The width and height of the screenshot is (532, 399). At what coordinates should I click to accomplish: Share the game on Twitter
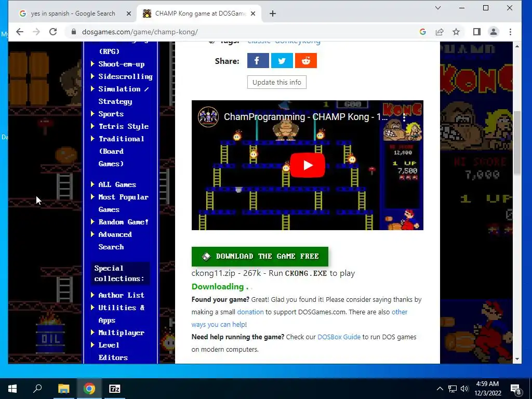pyautogui.click(x=282, y=61)
